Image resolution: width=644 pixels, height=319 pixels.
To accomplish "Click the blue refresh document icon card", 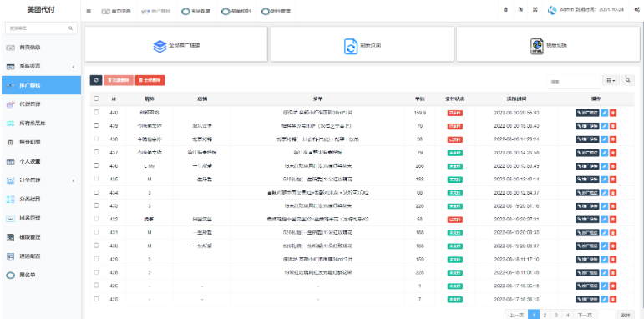I will [351, 47].
